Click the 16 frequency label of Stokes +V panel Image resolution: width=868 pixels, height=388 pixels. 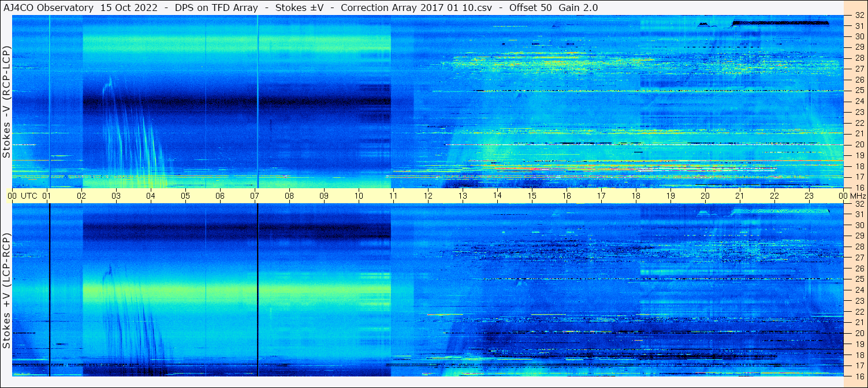pyautogui.click(x=859, y=376)
